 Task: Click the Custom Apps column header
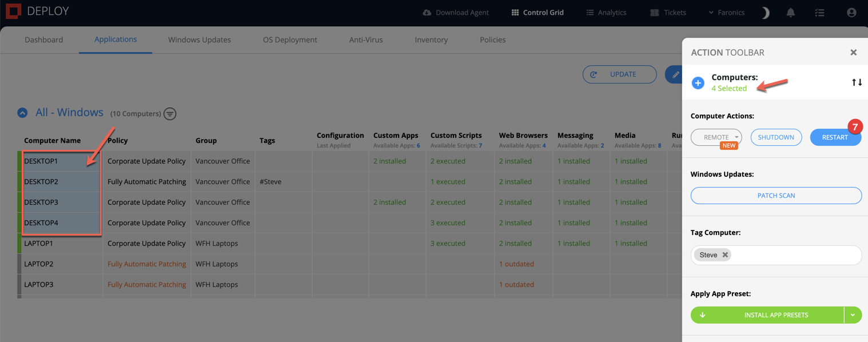pos(396,136)
